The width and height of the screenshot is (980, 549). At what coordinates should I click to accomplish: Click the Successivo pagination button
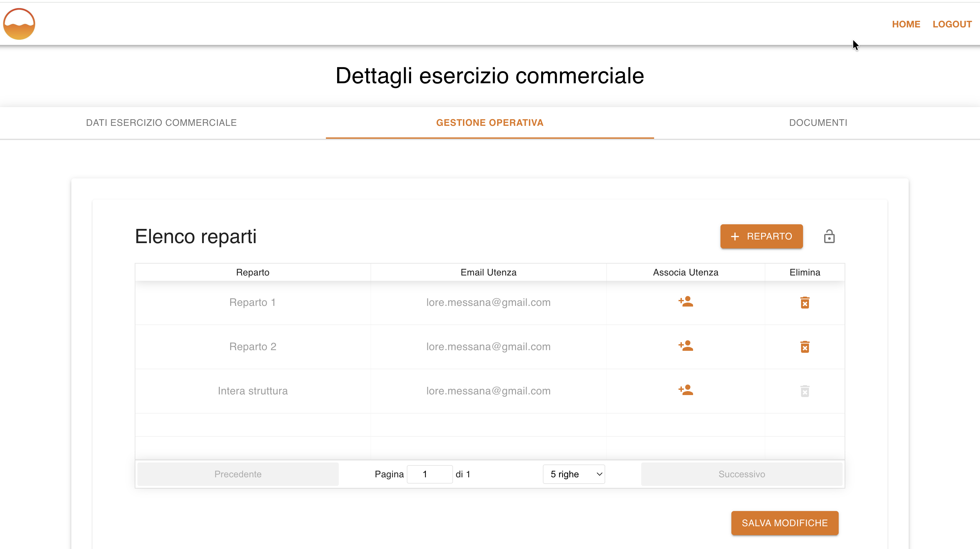pos(742,474)
